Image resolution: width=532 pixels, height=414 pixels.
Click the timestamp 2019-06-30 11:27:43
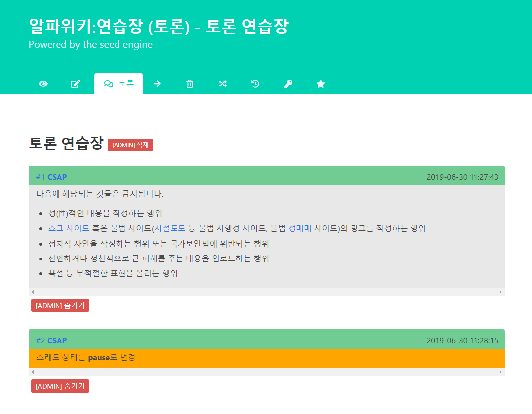click(462, 177)
